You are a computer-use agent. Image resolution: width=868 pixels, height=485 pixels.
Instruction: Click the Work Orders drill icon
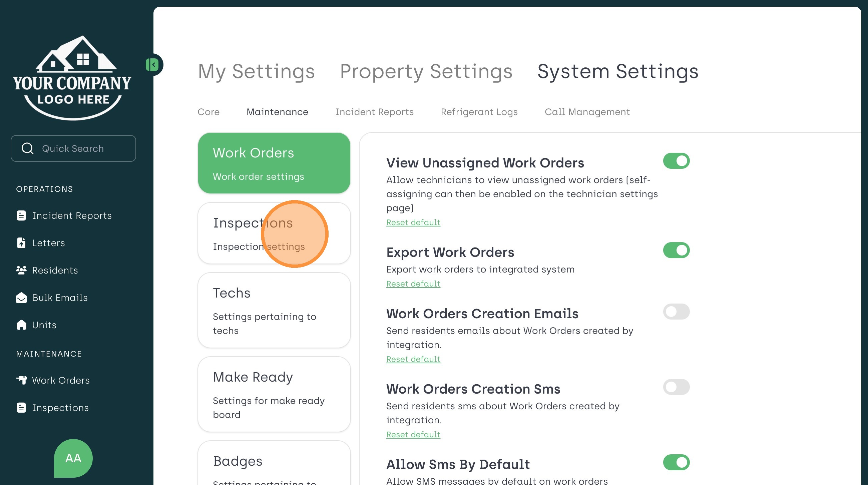point(21,380)
